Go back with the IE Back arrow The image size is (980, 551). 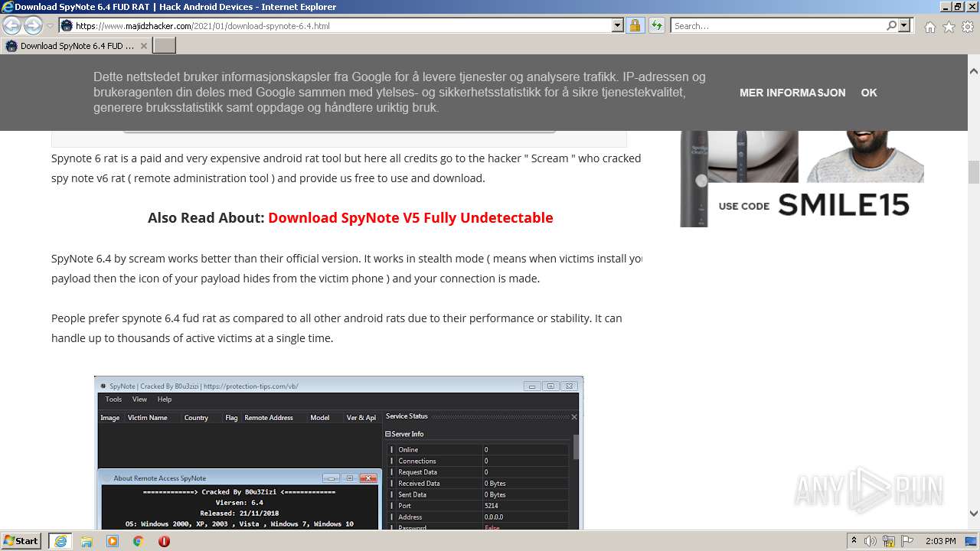11,26
